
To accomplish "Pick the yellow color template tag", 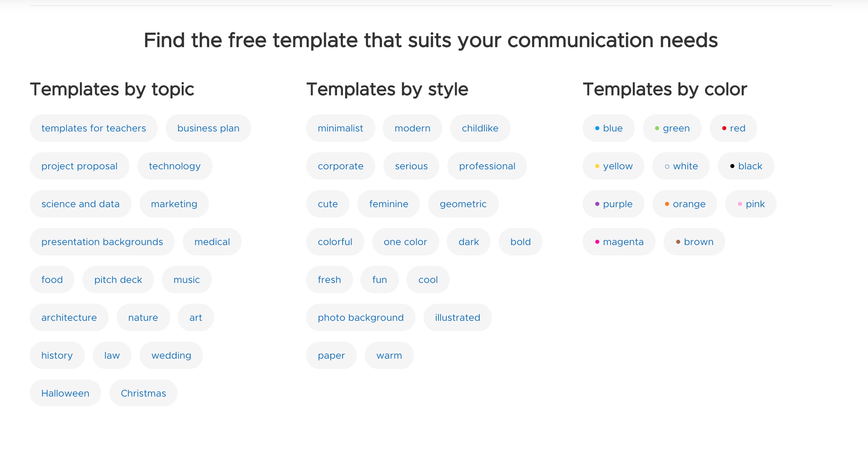I will 613,166.
